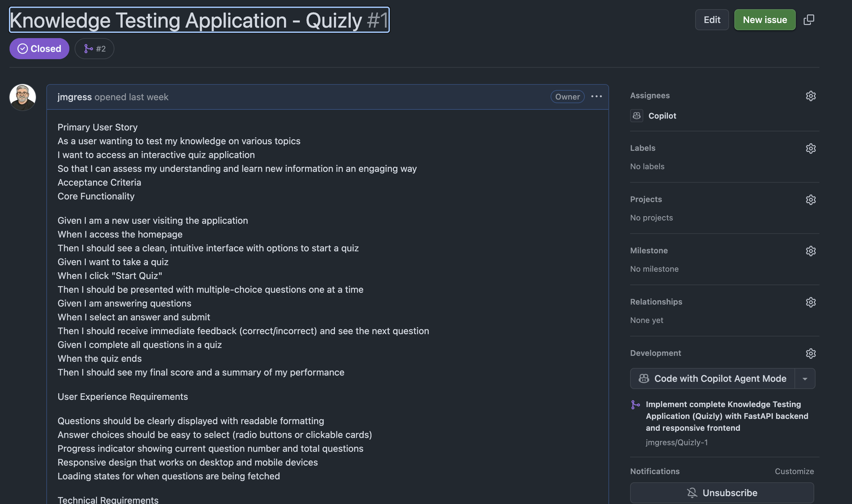852x504 pixels.
Task: Click the Closed status badge
Action: (x=39, y=49)
